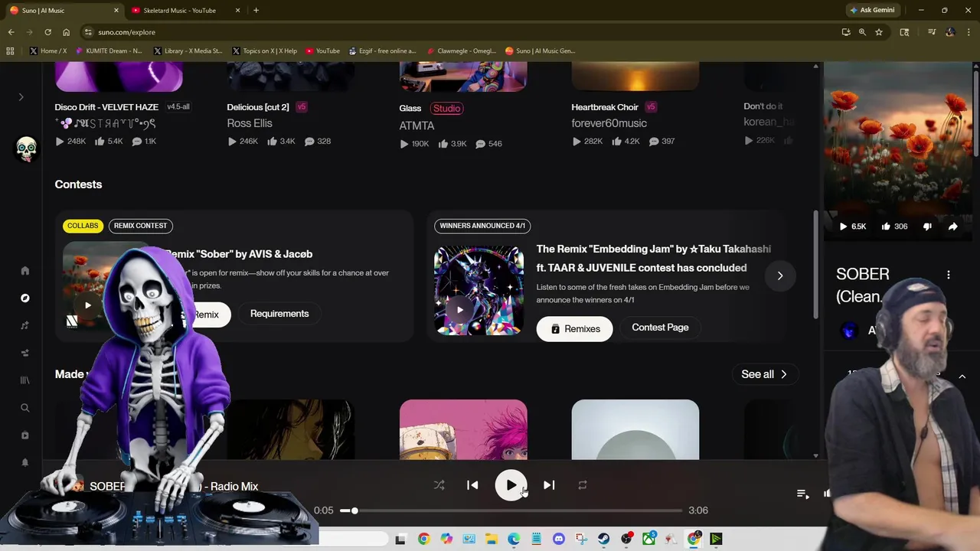Open the play queue icon

pos(802,494)
